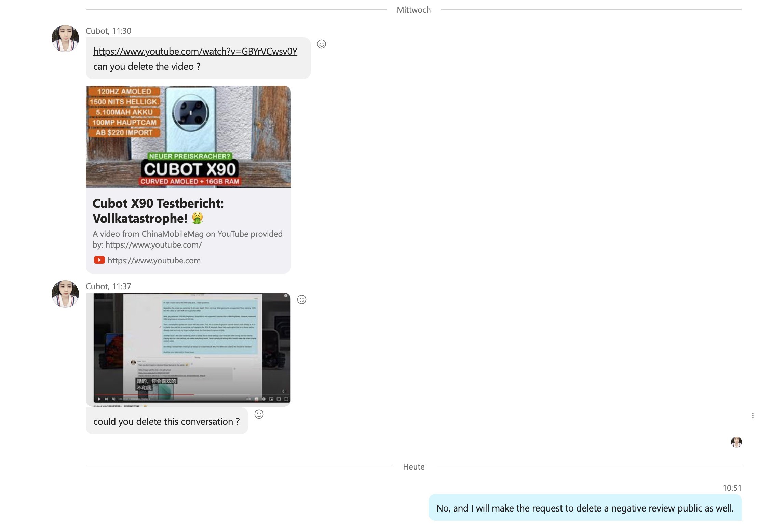The height and width of the screenshot is (532, 771).
Task: Click the YouTube logo icon in the link card
Action: click(x=99, y=260)
